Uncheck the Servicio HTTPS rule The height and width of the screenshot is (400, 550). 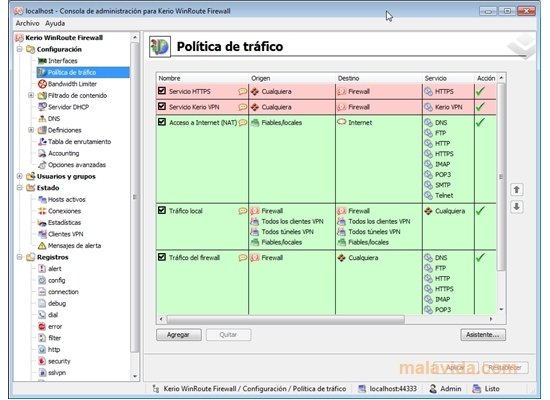coord(162,91)
